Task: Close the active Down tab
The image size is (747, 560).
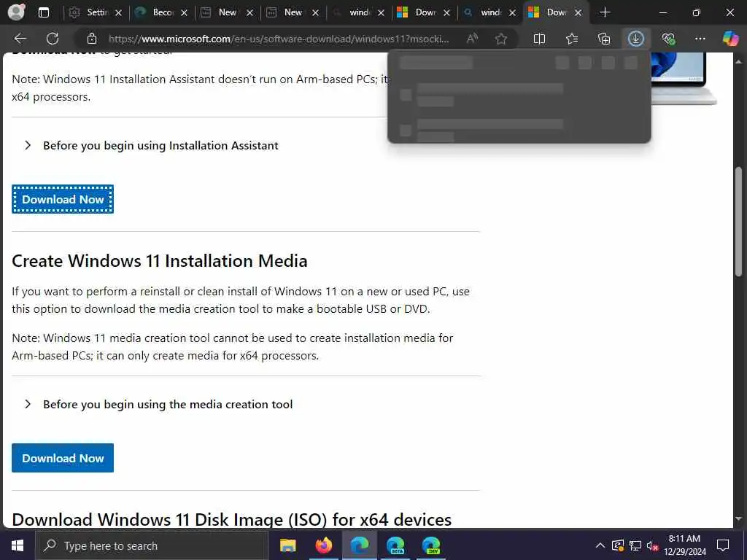Action: [578, 13]
